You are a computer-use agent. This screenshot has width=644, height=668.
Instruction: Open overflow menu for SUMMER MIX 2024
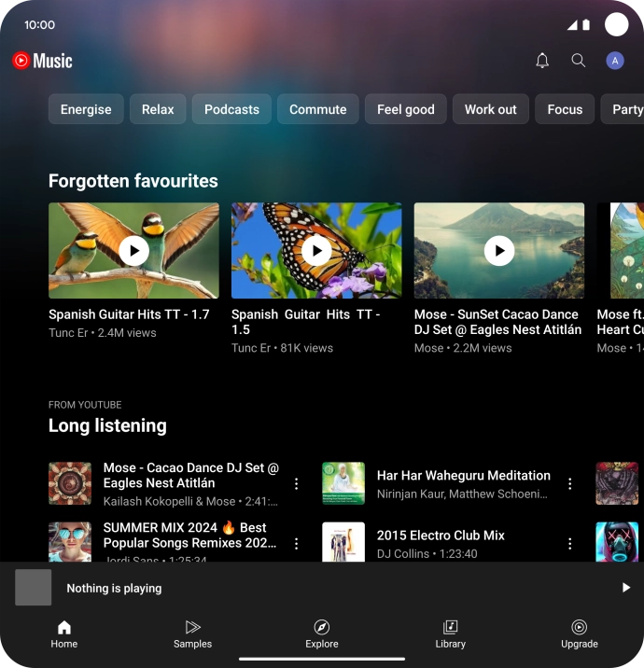point(297,543)
